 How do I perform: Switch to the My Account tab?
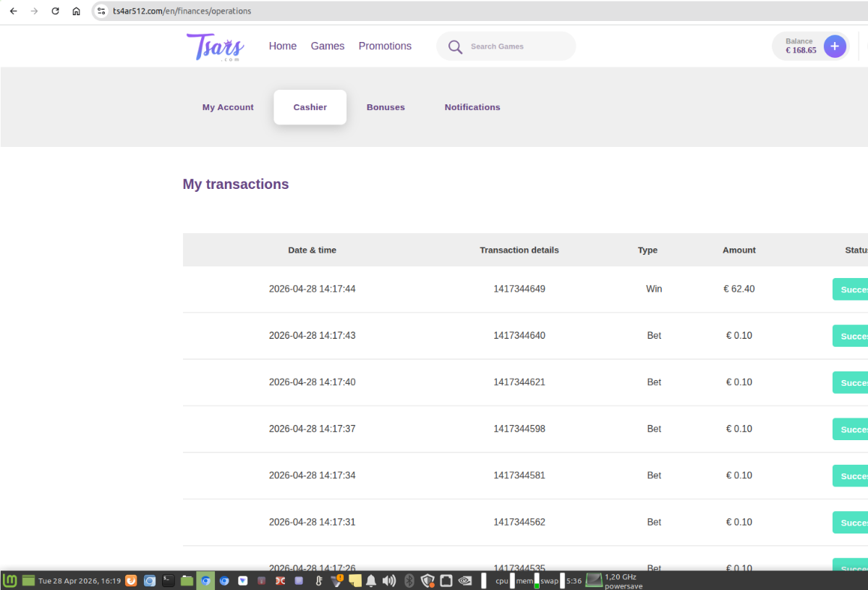[228, 107]
